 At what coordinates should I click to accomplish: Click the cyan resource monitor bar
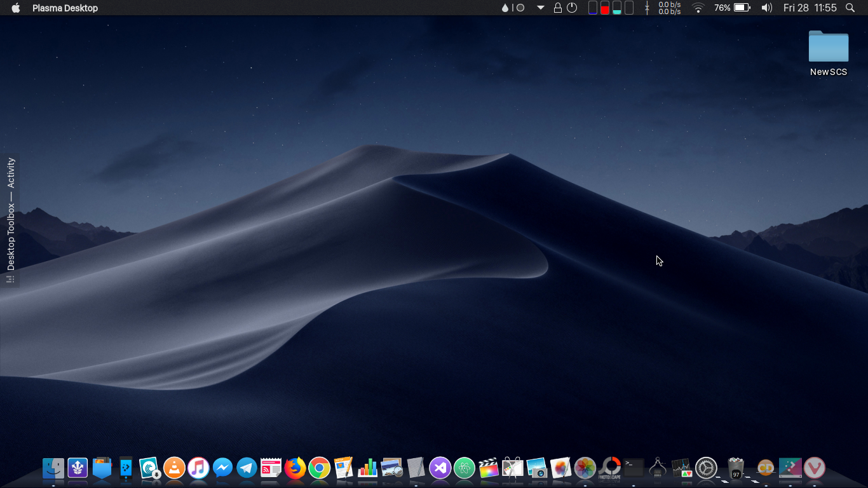[617, 8]
